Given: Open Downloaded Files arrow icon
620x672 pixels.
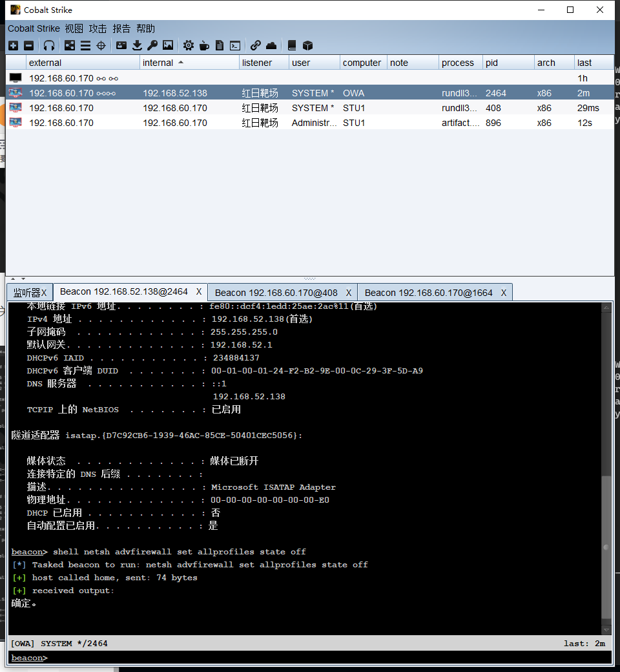Looking at the screenshot, I should point(137,45).
